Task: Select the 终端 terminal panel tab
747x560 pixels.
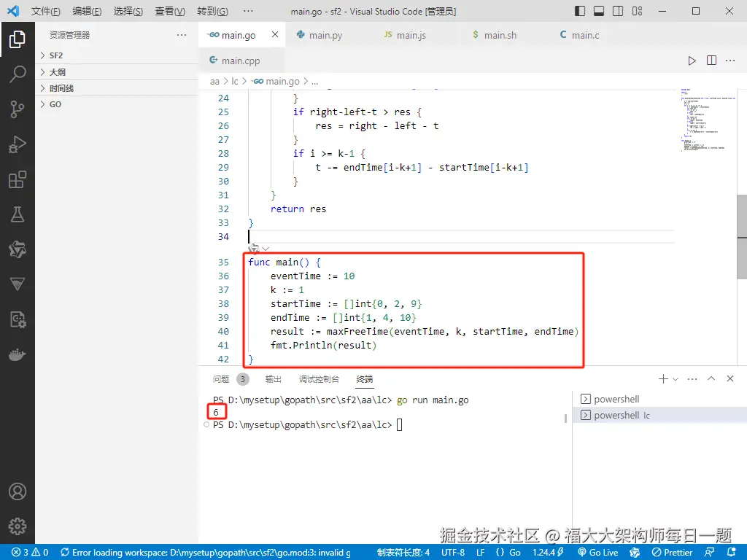Action: tap(365, 379)
